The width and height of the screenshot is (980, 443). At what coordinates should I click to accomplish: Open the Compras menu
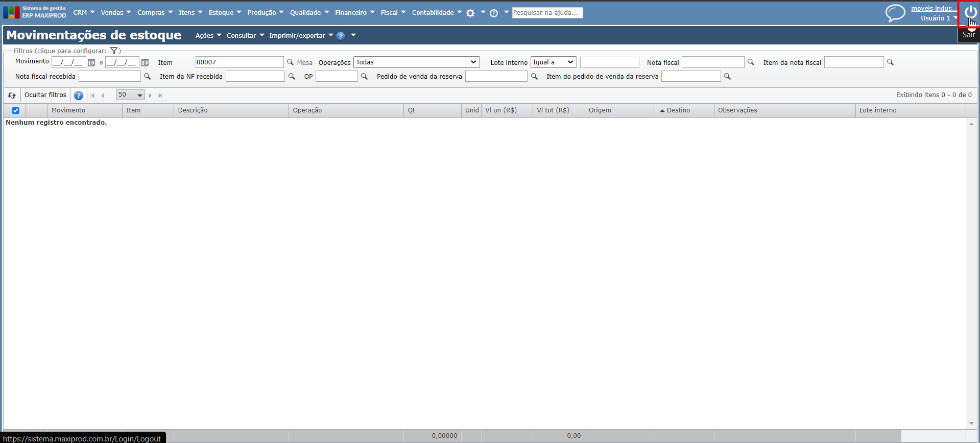tap(155, 12)
